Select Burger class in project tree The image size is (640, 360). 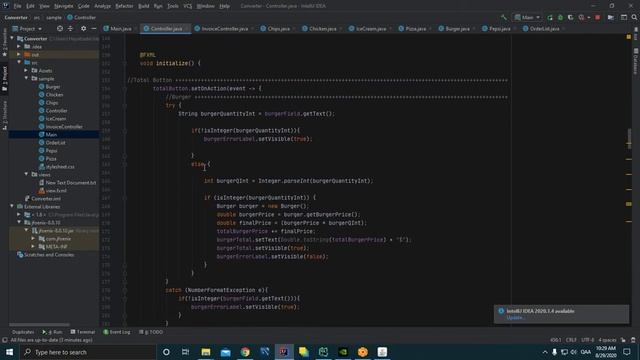(49, 87)
